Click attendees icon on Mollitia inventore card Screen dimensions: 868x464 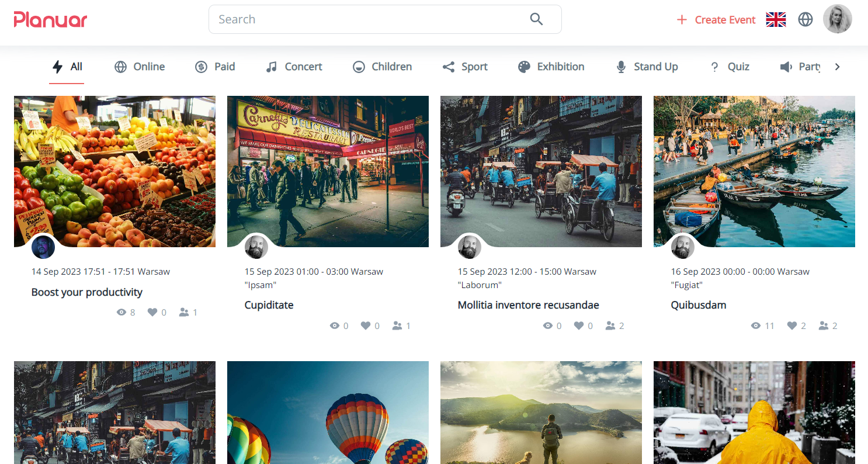[611, 326]
